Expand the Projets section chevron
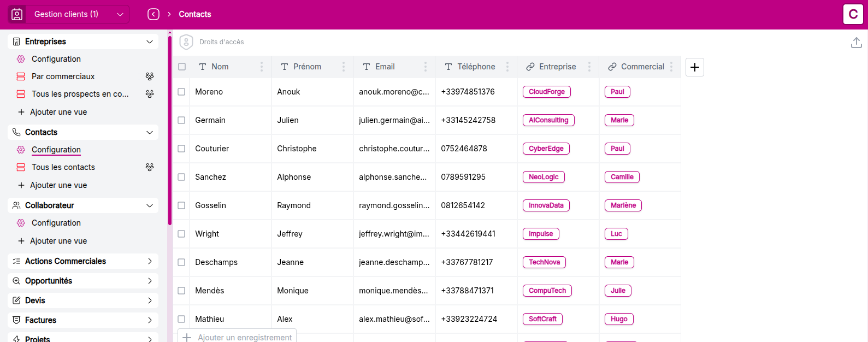This screenshot has height=342, width=868. (x=150, y=339)
